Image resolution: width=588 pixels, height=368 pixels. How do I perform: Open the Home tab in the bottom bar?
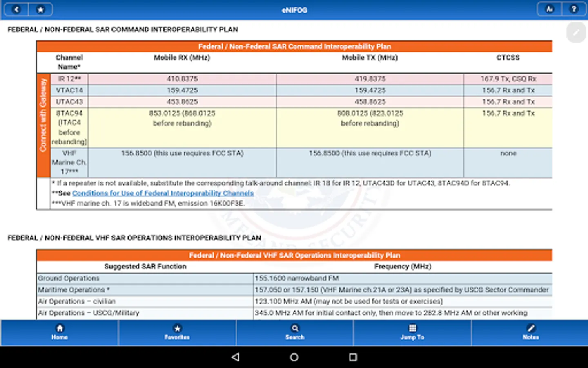(x=60, y=332)
